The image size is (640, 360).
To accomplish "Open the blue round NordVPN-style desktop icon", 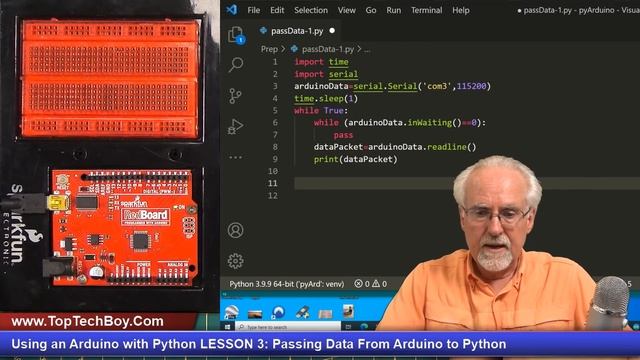I will click(x=279, y=312).
